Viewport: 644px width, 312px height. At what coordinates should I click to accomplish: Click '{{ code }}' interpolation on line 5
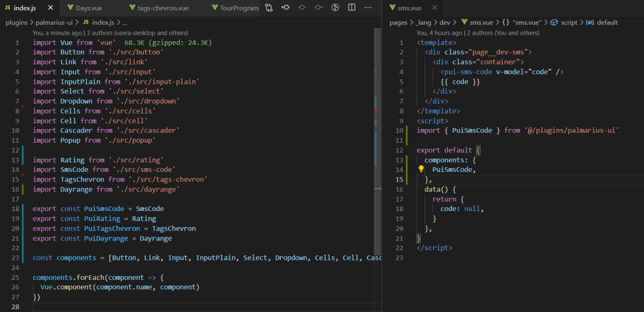click(x=460, y=82)
